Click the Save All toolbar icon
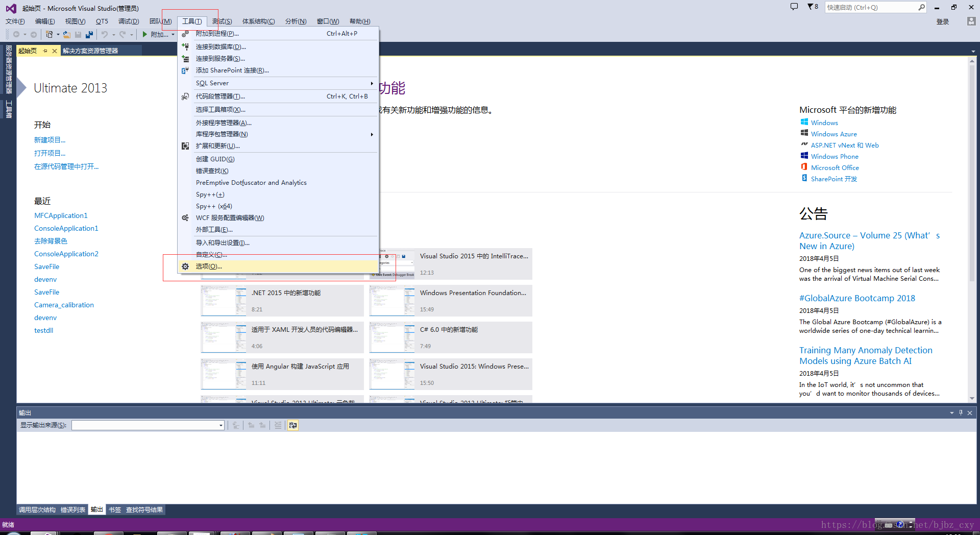Screen dimensions: 980x535 tap(89, 34)
